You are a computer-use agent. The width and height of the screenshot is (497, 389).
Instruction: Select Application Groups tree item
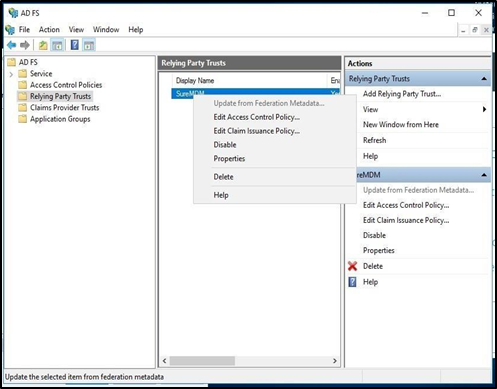(x=60, y=119)
